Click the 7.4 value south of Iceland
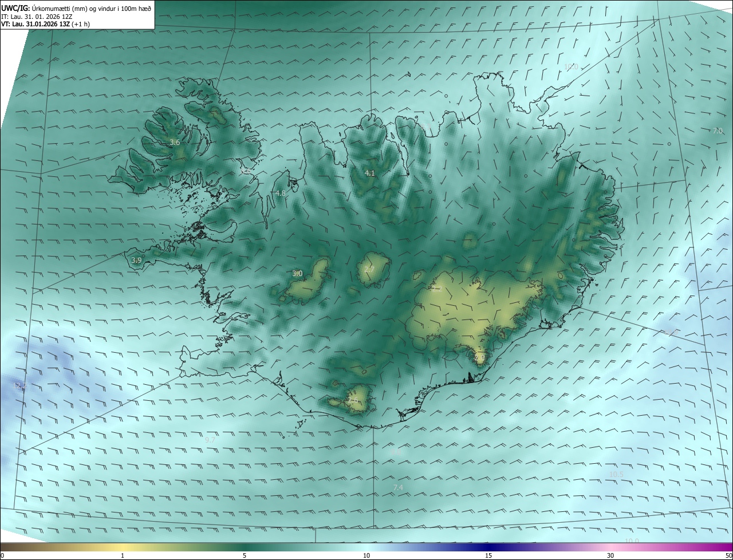Image resolution: width=733 pixels, height=560 pixels. point(398,487)
